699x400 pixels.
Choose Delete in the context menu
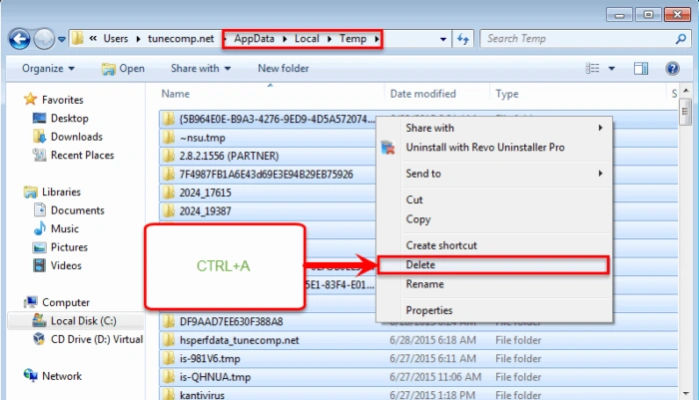(493, 265)
